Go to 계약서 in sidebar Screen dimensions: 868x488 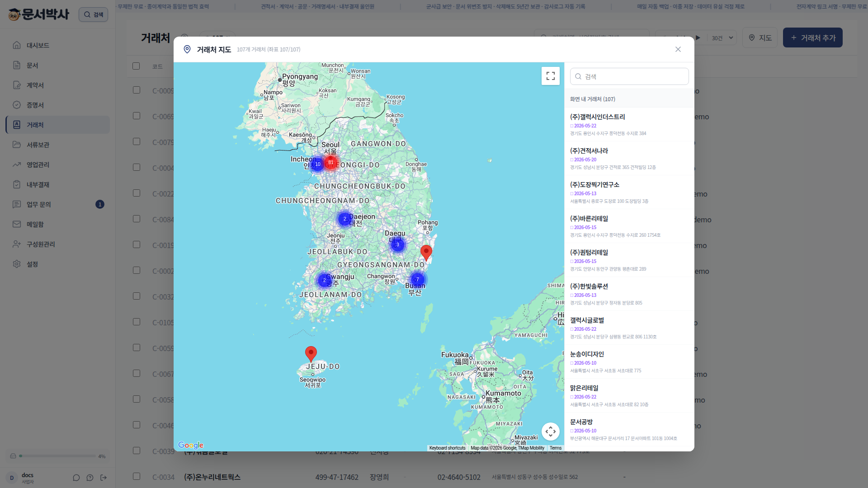57,85
